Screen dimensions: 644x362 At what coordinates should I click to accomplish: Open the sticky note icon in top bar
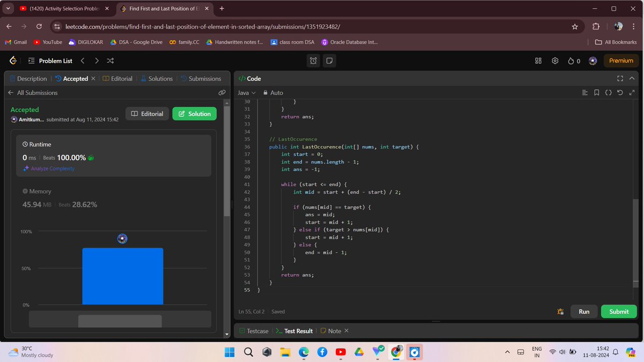pos(330,61)
